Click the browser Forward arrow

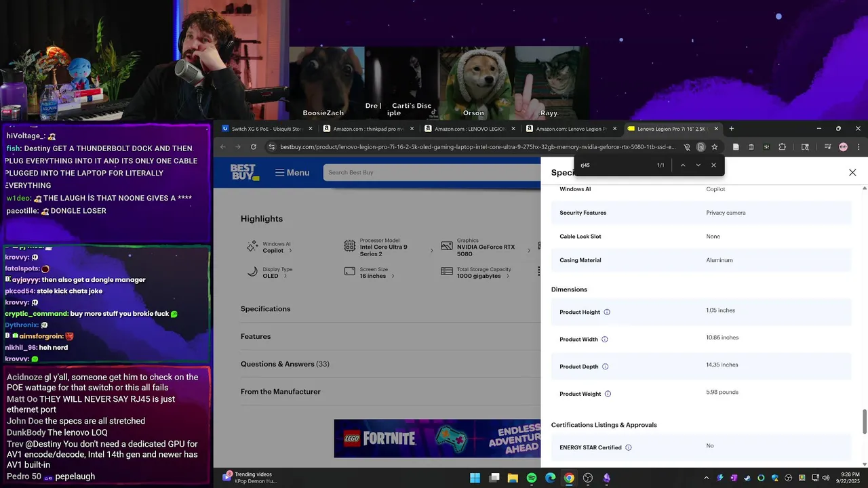click(x=238, y=147)
